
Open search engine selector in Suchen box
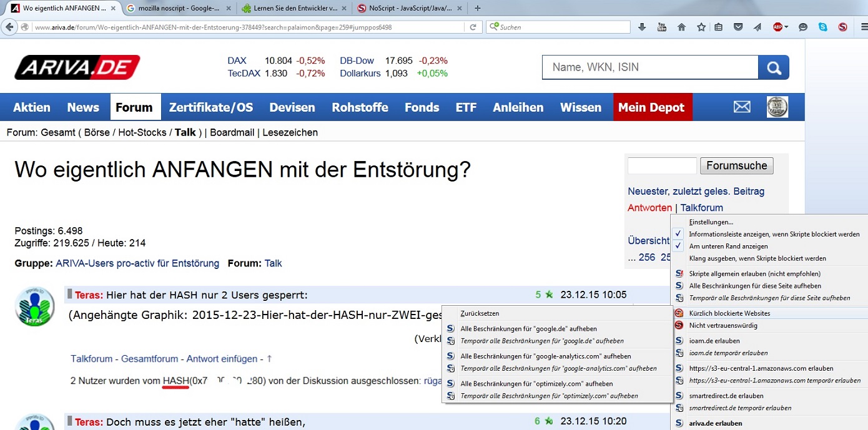[494, 27]
